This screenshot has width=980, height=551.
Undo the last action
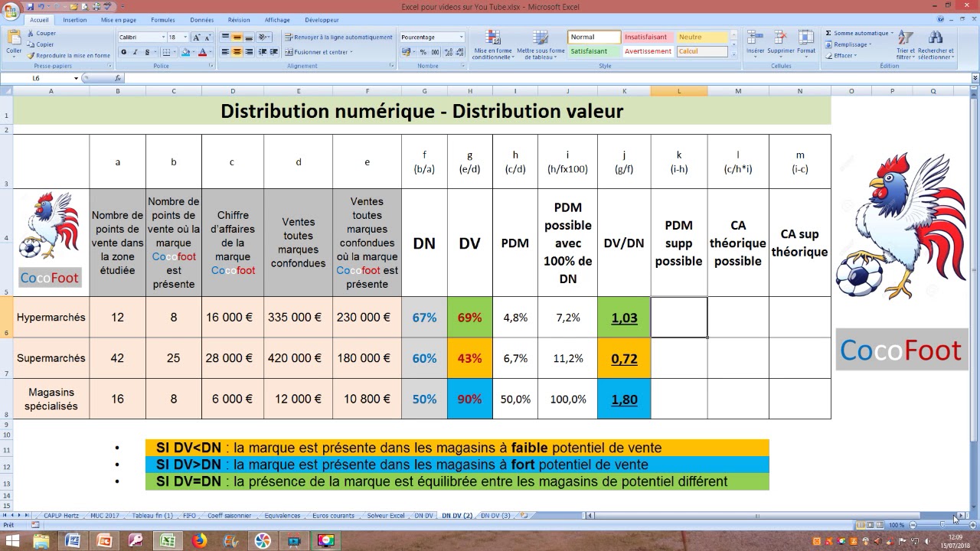tap(41, 6)
